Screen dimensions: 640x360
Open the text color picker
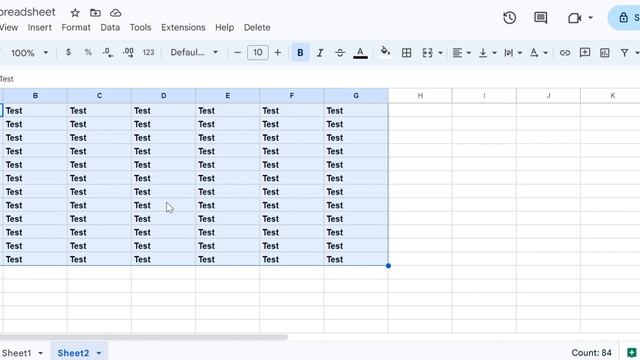pos(360,53)
